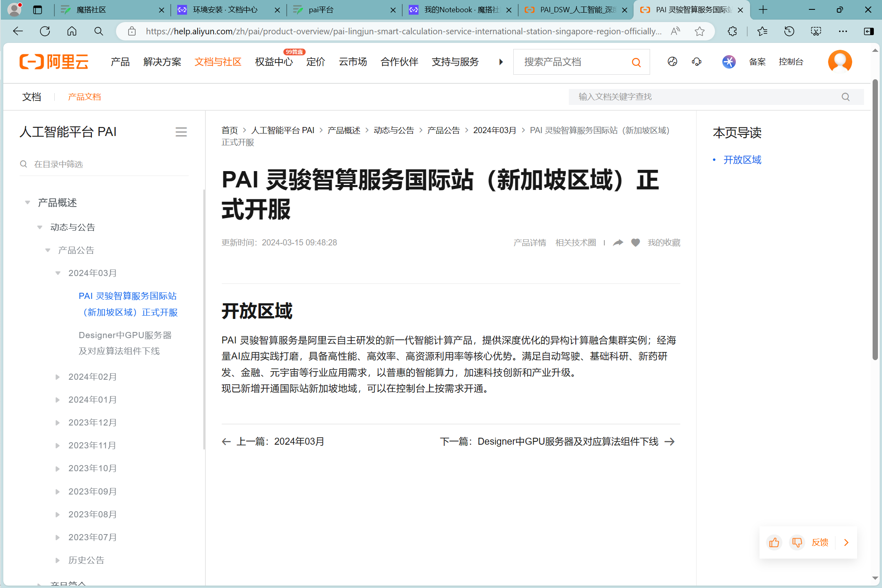Share this article arrow icon
Screen dimensions: 882x588
(618, 243)
